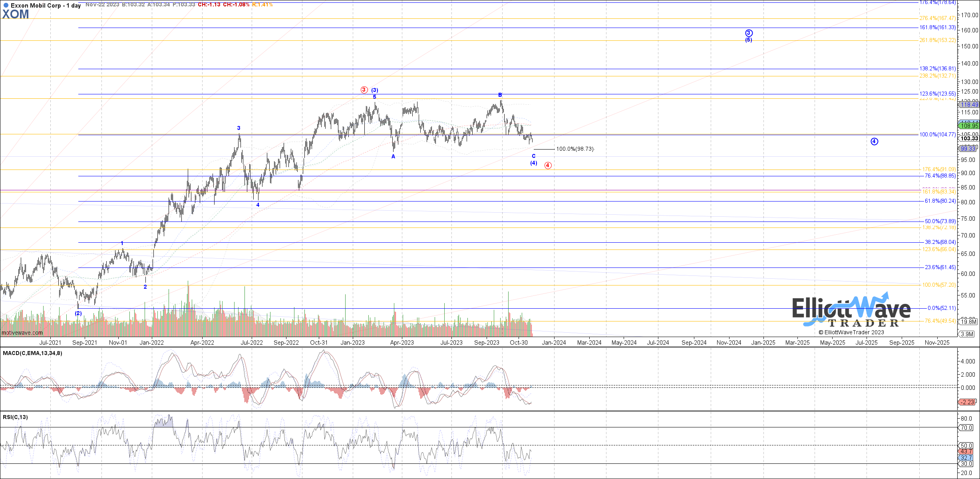The image size is (980, 479).
Task: Select the 123.6%(123.55) Fibonacci label
Action: pyautogui.click(x=937, y=94)
